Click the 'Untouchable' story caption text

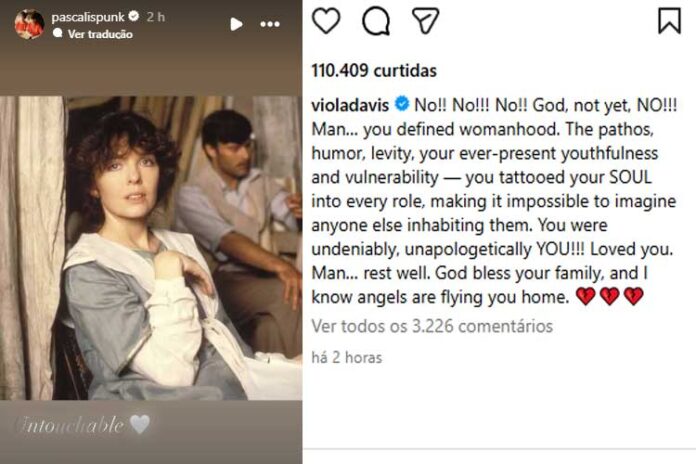[67, 425]
